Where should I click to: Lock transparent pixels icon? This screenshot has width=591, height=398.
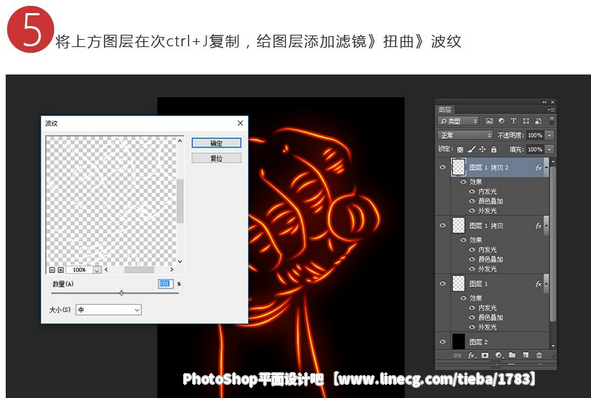460,150
